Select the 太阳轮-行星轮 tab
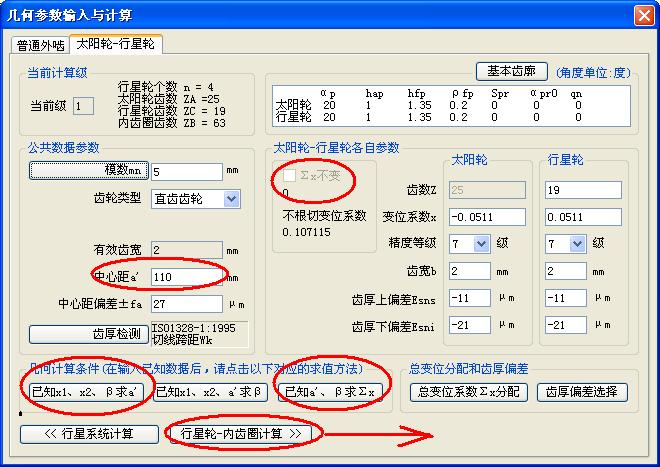The image size is (660, 467). 116,44
